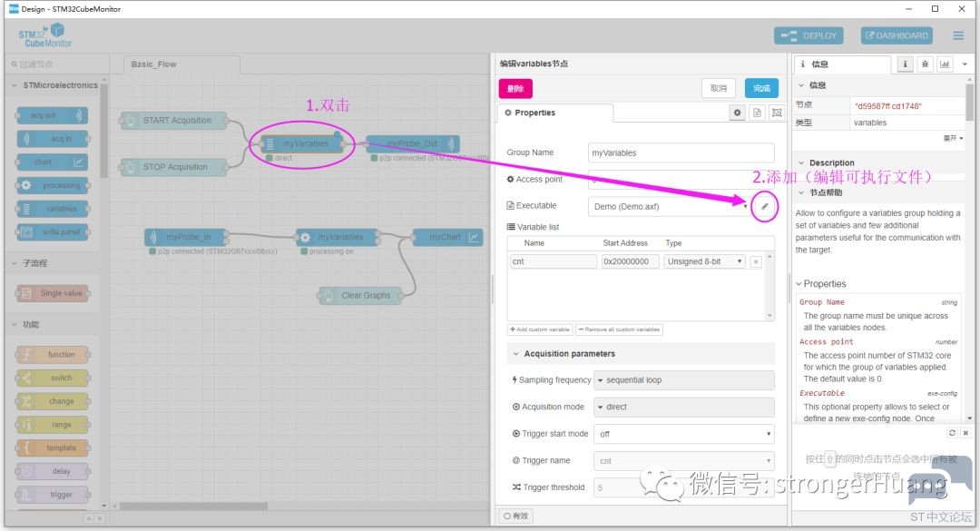Screen dimensions: 980x531
Task: Close the tip box
Action: coord(965,433)
